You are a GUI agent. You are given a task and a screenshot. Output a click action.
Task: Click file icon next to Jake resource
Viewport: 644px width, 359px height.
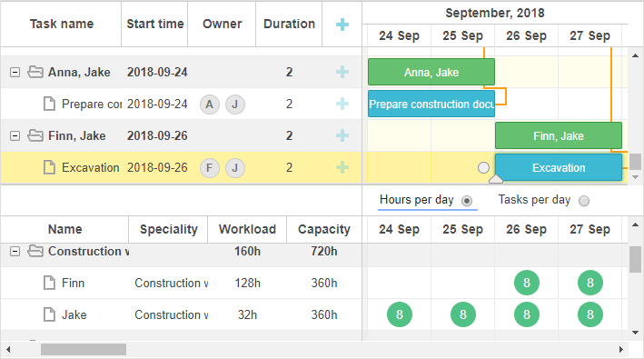49,314
